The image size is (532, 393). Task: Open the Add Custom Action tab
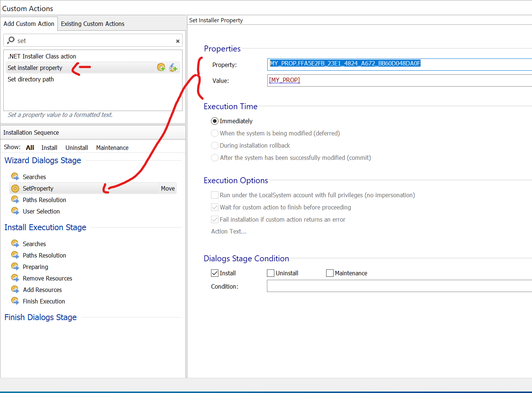(29, 24)
